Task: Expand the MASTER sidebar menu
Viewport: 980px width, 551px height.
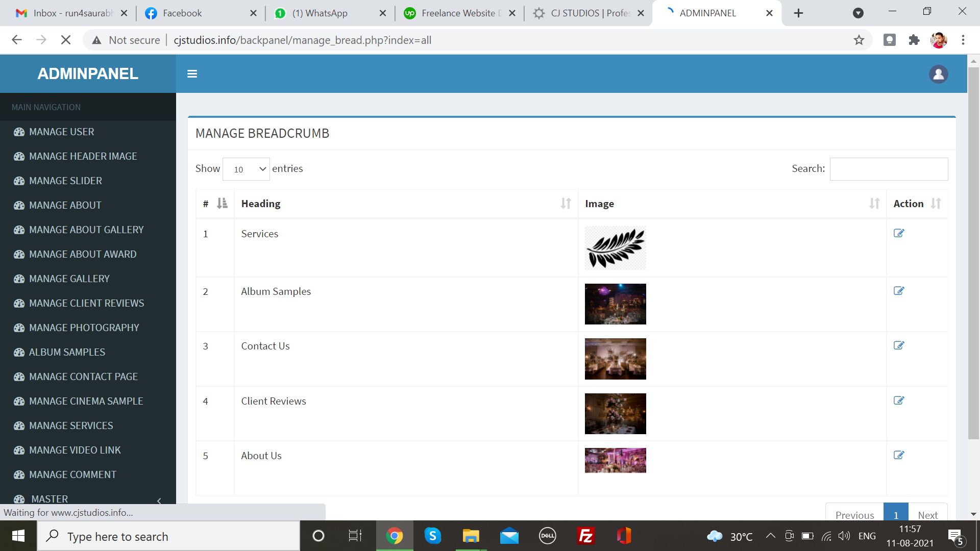Action: click(x=88, y=499)
